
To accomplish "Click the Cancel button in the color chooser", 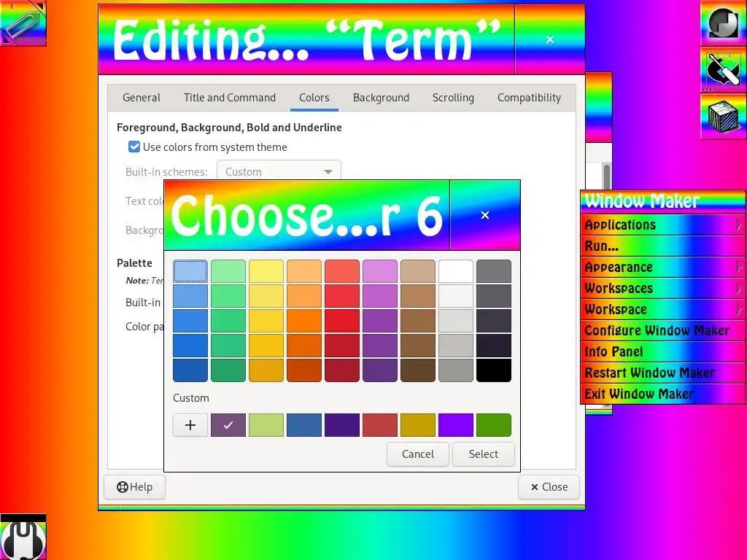I will [418, 454].
